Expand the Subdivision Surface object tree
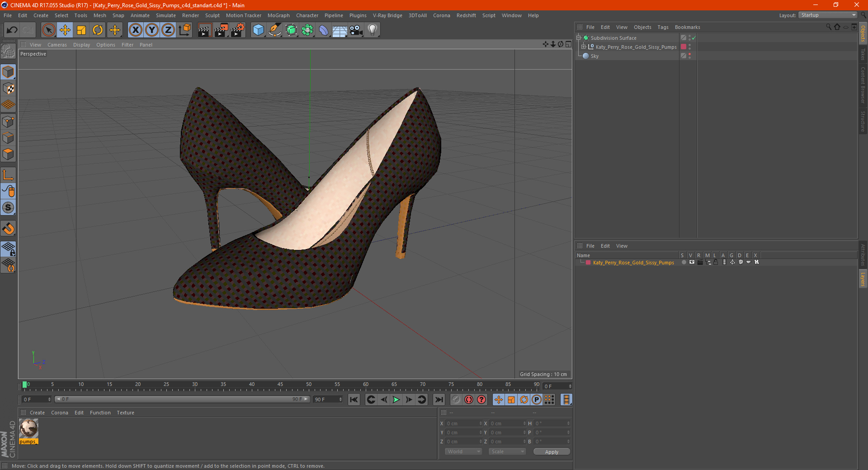 (x=579, y=38)
